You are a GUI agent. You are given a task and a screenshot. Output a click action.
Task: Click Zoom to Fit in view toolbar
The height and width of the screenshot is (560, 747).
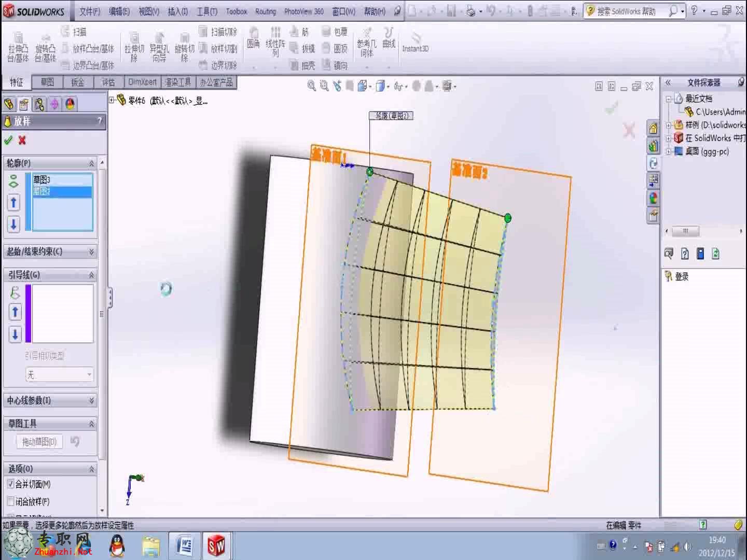311,86
